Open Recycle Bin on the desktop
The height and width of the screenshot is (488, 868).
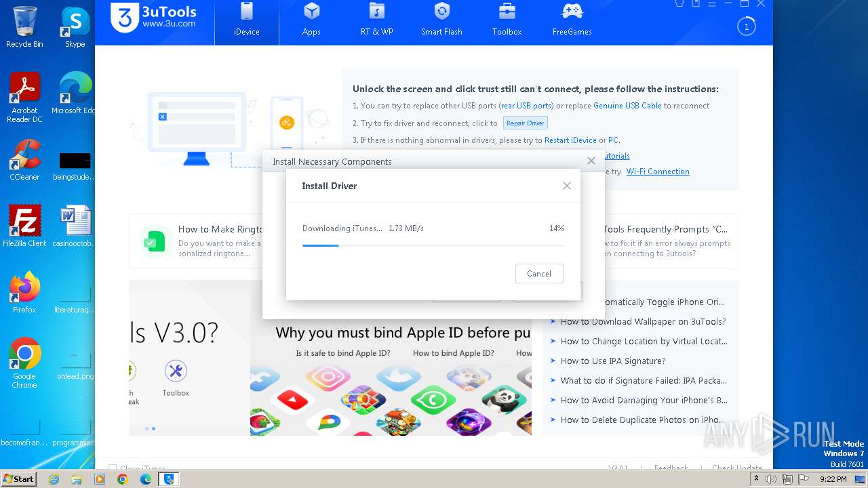pos(24,27)
